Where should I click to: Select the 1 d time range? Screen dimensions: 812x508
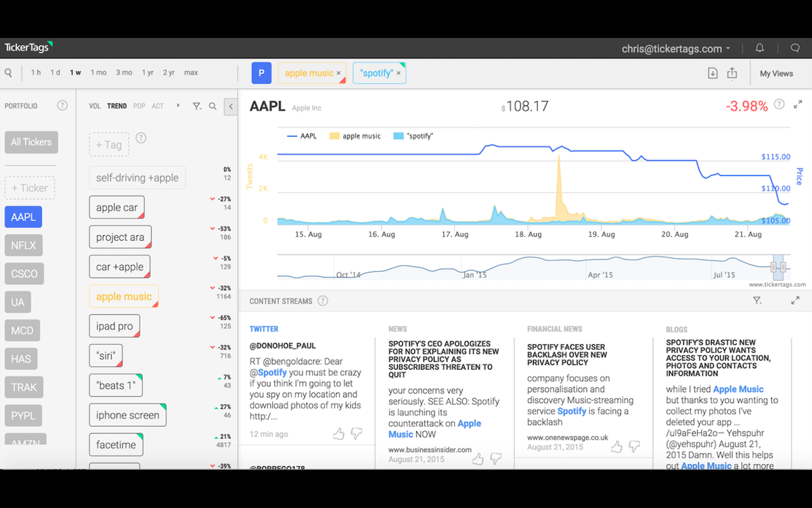[x=55, y=72]
